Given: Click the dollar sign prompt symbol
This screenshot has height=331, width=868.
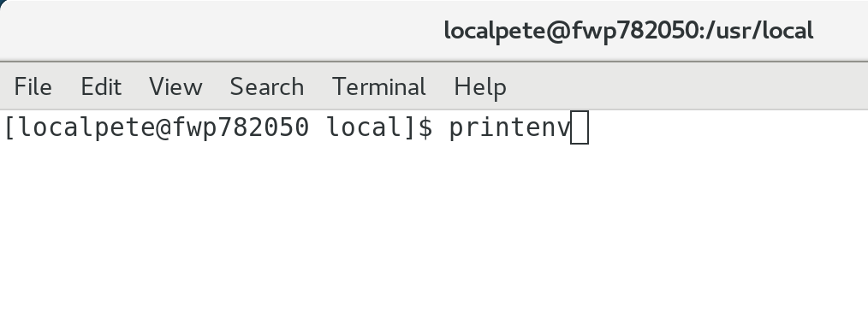Looking at the screenshot, I should pos(425,127).
